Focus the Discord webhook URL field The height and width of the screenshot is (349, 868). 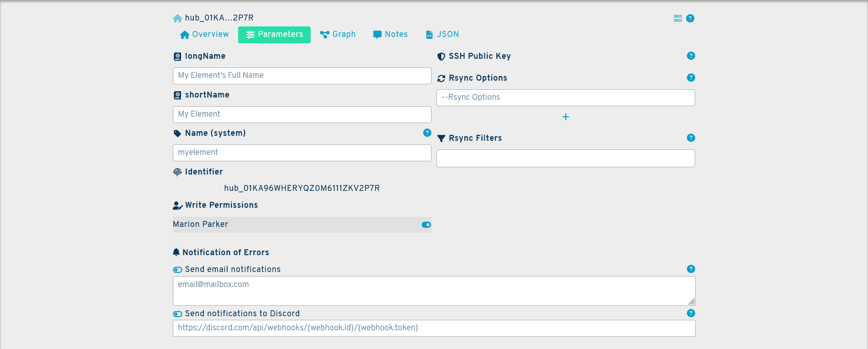pyautogui.click(x=434, y=328)
